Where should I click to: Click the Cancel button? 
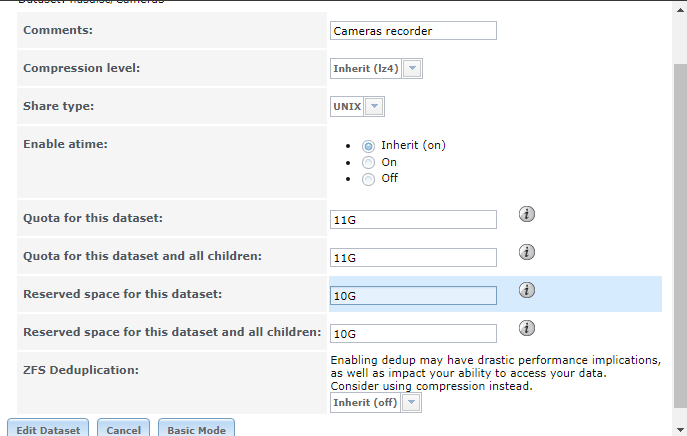click(x=123, y=429)
